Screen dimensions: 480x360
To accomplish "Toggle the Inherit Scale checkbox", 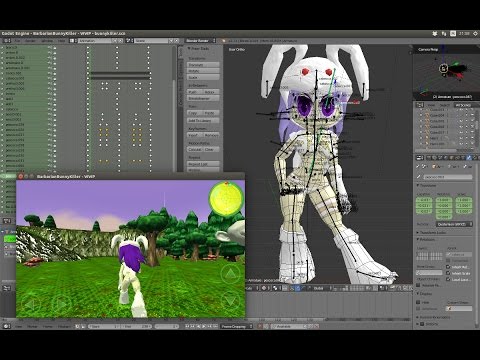I will click(448, 273).
